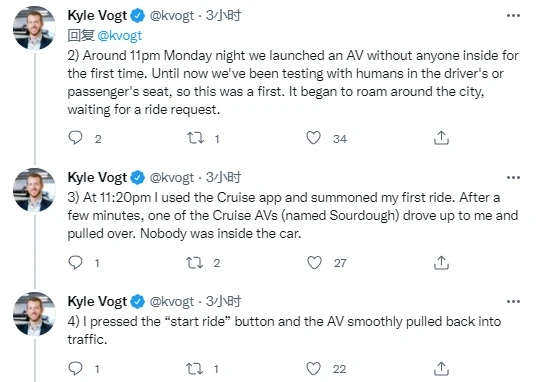Share the "start ride" tweet

[x=441, y=369]
